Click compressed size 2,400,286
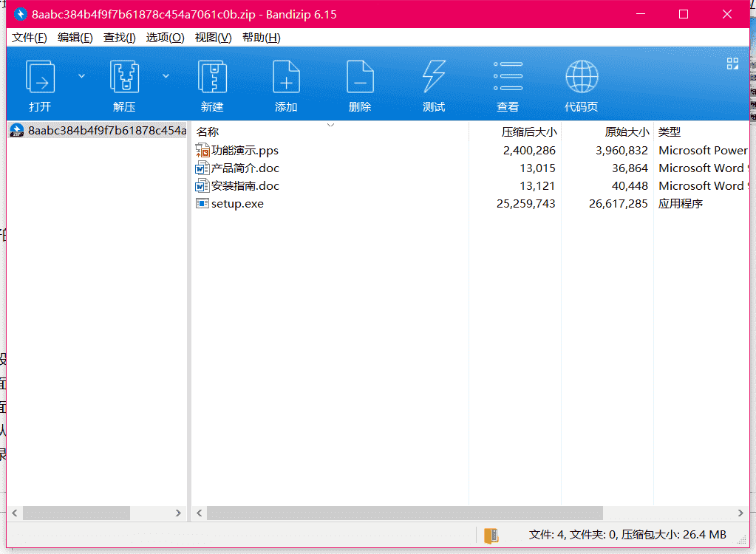756x554 pixels. 529,150
